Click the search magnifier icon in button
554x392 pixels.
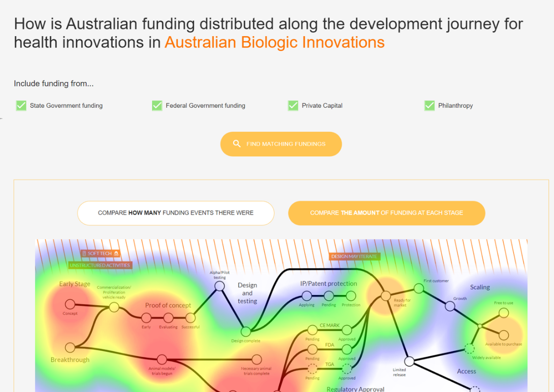pos(237,144)
